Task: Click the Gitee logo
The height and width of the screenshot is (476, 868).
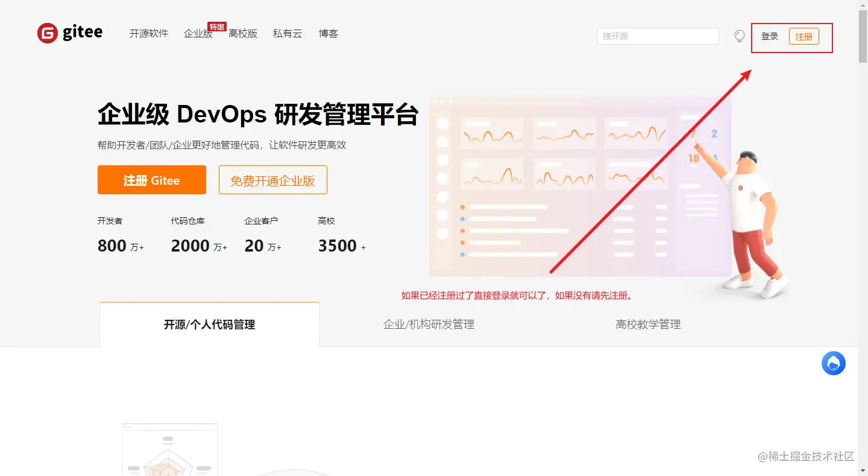Action: pyautogui.click(x=70, y=33)
